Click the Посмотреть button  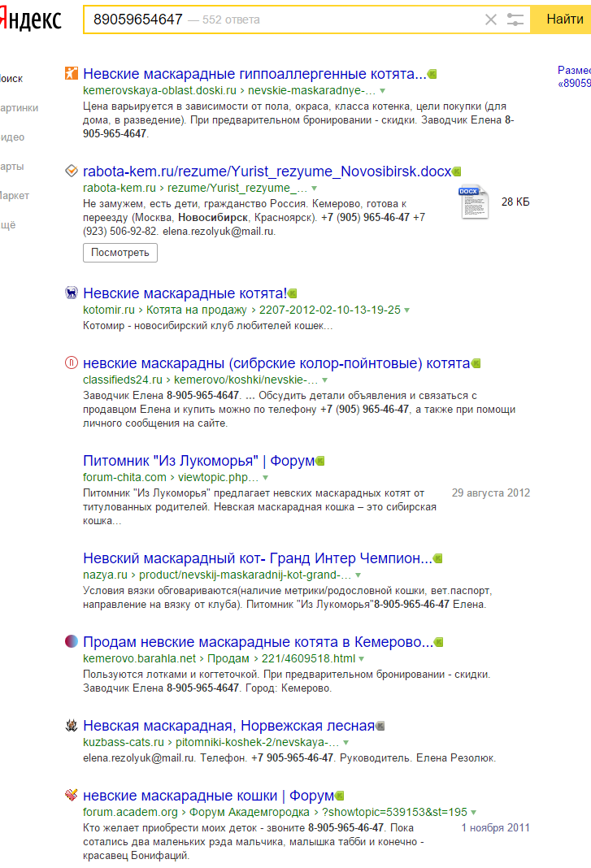coord(120,253)
